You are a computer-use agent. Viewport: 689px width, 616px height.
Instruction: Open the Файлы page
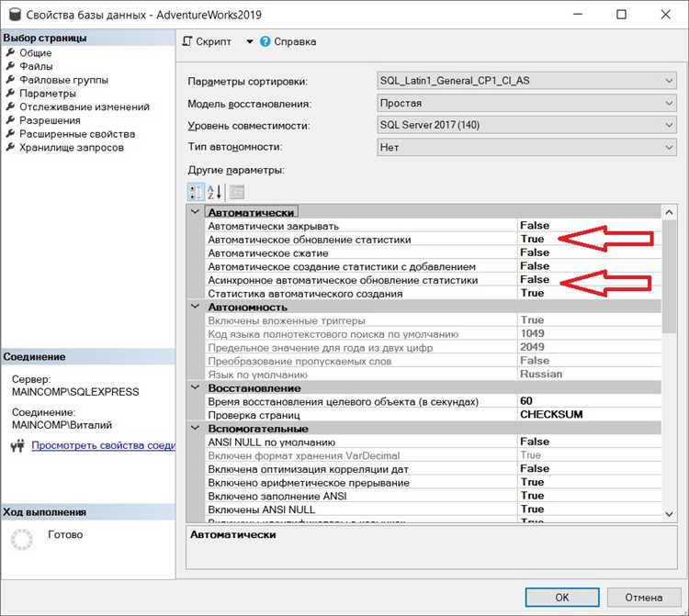pos(36,66)
